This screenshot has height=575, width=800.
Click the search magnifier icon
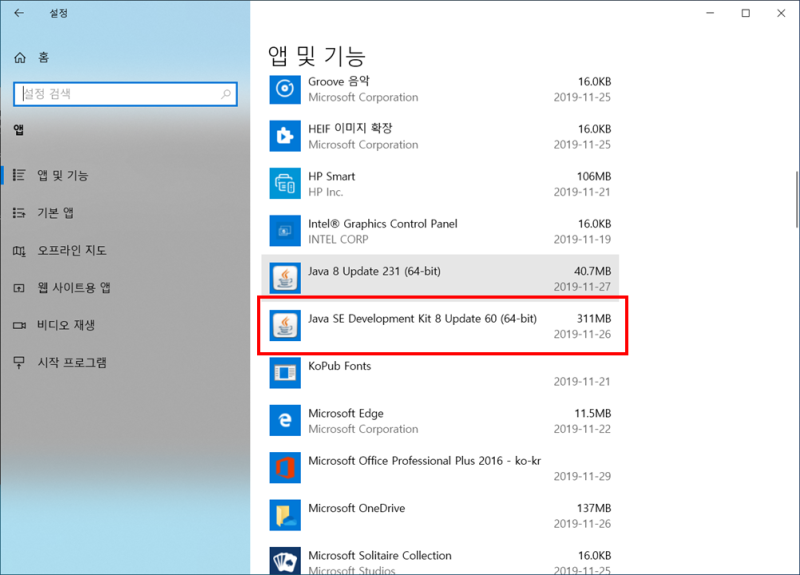tap(226, 94)
